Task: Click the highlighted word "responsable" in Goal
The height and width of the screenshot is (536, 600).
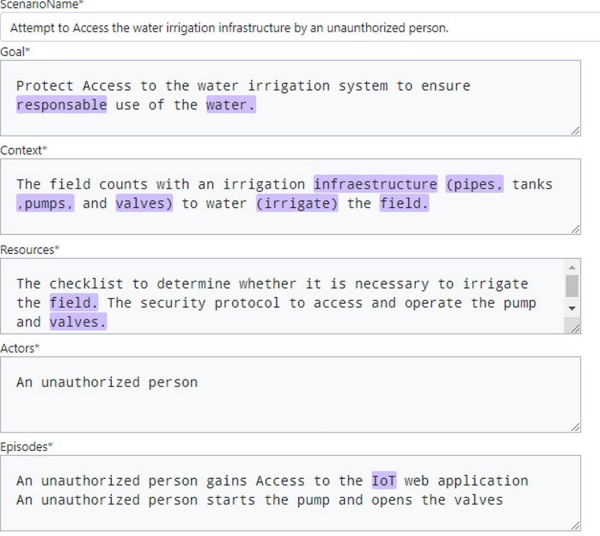Action: 61,105
